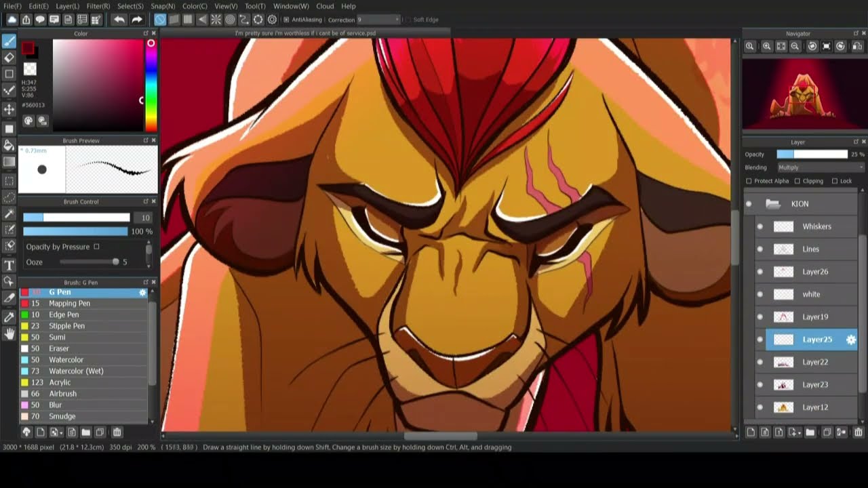
Task: Enable the curve snap guide
Action: [244, 20]
